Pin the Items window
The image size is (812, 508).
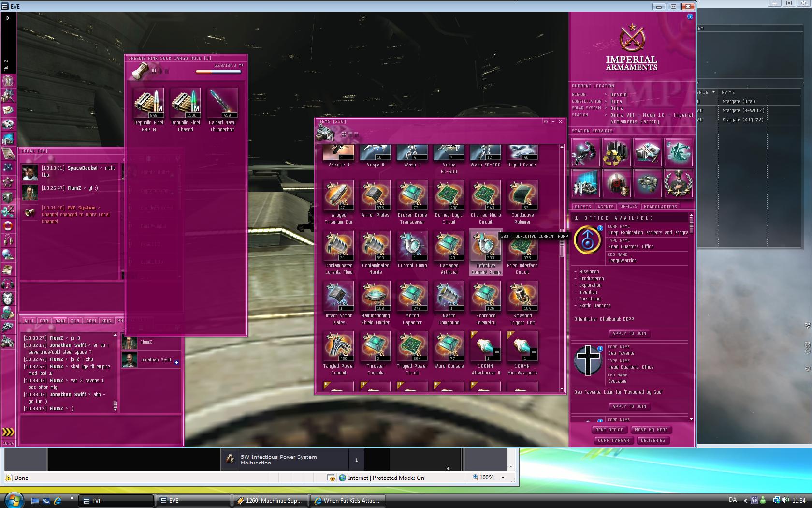(x=546, y=121)
